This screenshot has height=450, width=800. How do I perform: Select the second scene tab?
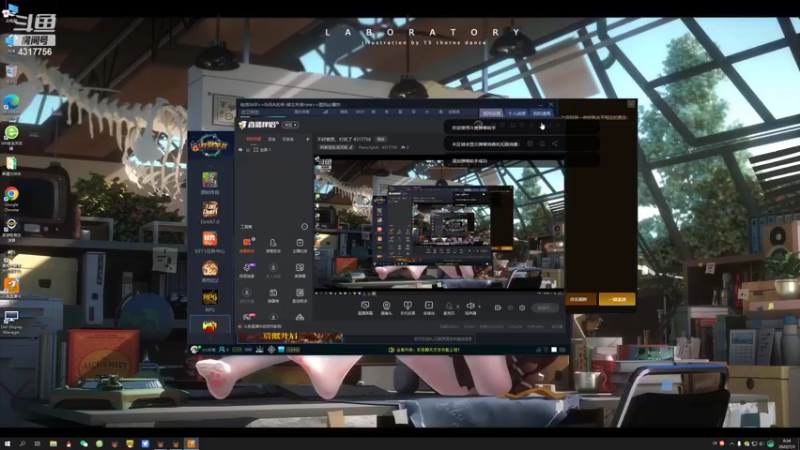pos(272,139)
